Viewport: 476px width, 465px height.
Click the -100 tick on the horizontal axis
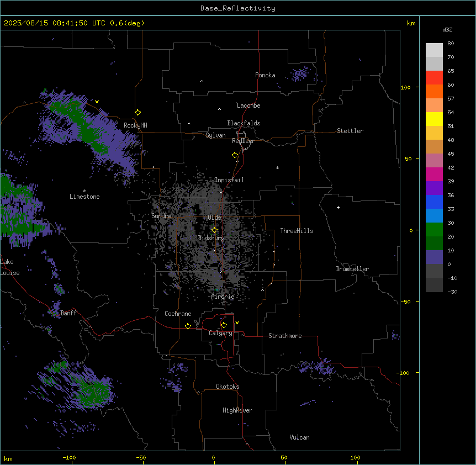(69, 457)
